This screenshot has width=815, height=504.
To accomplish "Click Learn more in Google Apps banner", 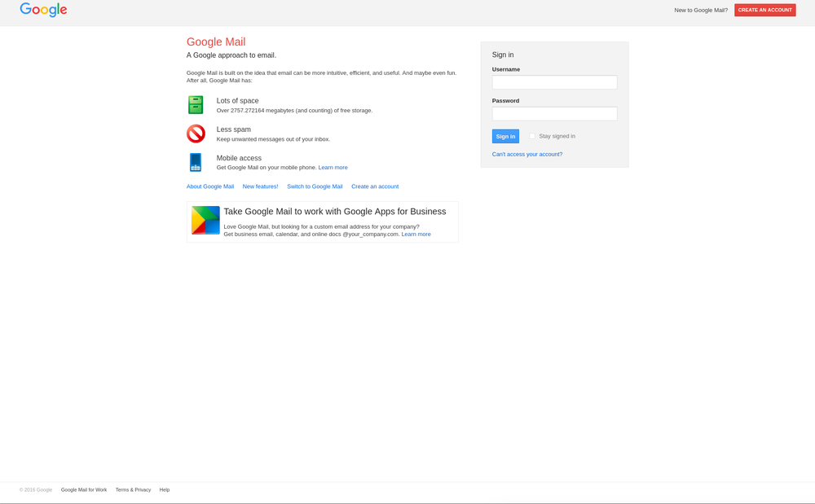I will pos(416,234).
